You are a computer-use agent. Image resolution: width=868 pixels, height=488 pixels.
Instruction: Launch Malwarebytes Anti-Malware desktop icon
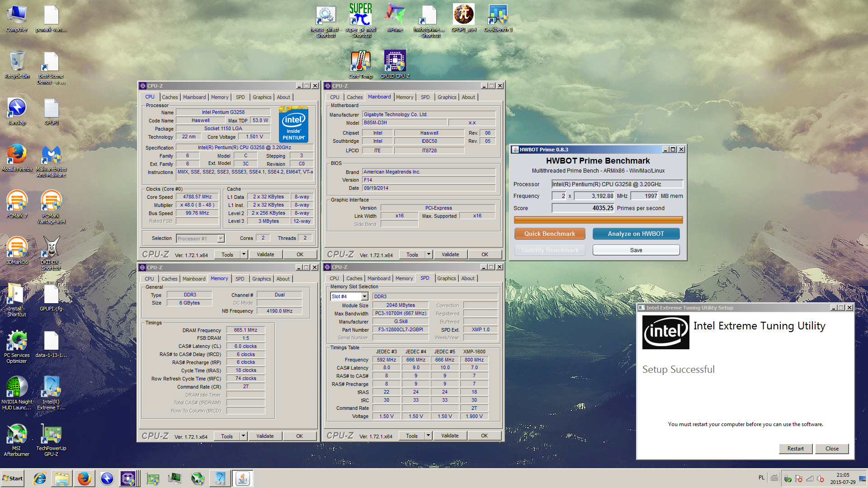[x=51, y=160]
